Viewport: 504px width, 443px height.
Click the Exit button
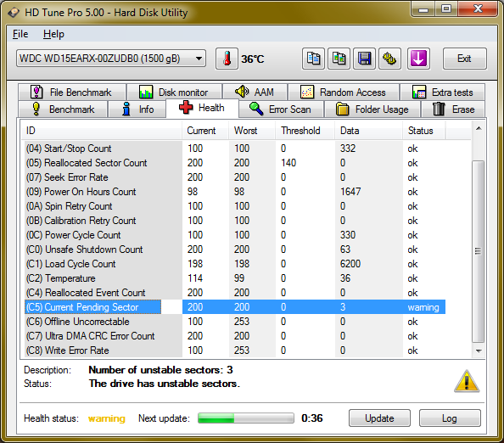tap(464, 59)
